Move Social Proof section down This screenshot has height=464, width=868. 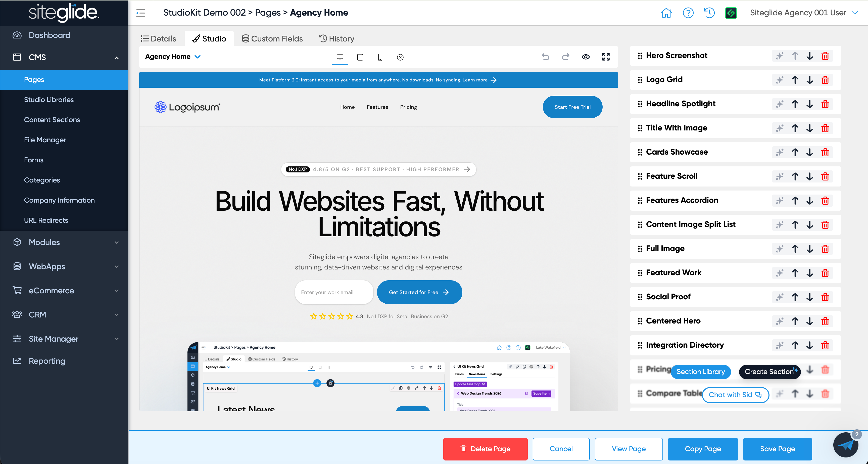[x=810, y=297]
